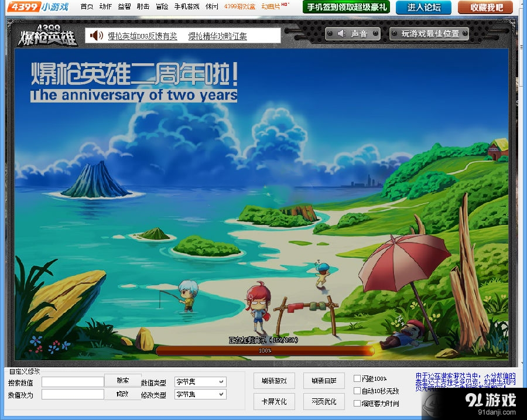527x420 pixels.
Task: Click the game loading progress bar
Action: pos(265,350)
